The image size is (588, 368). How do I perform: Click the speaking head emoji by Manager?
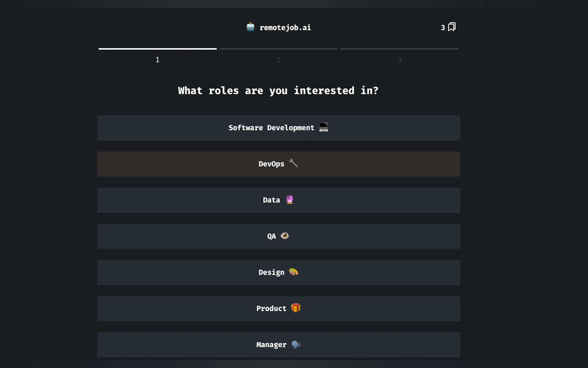(x=296, y=344)
